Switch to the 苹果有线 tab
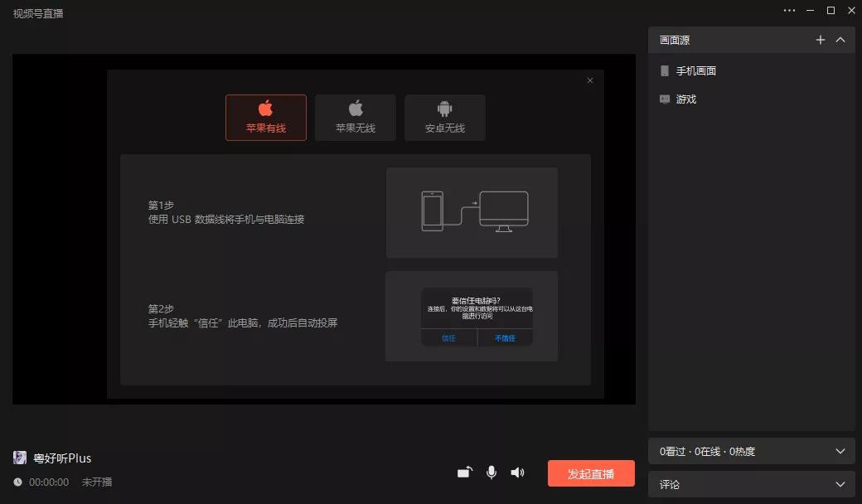 (x=265, y=117)
